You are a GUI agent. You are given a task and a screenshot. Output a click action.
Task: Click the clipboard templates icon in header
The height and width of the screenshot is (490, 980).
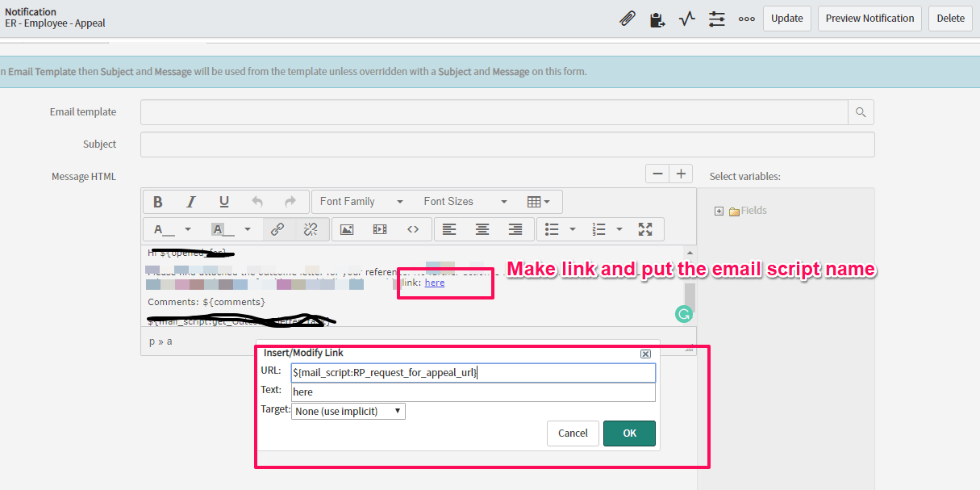point(657,19)
